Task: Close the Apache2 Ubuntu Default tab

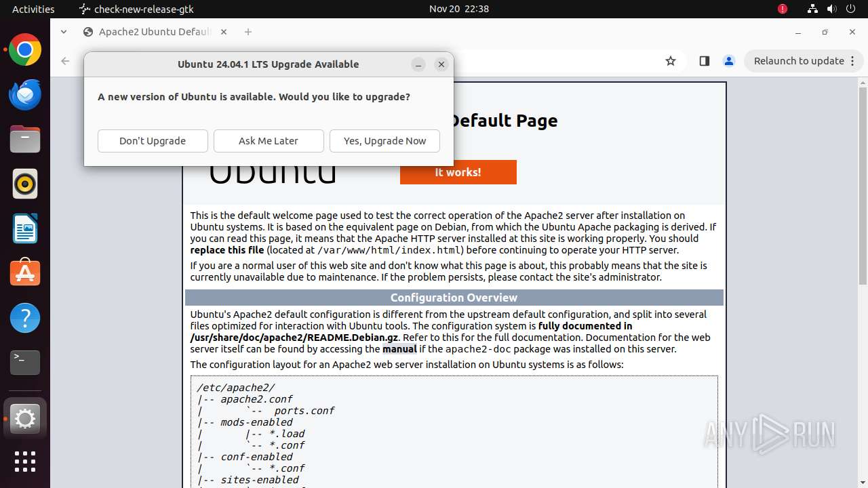Action: click(224, 32)
